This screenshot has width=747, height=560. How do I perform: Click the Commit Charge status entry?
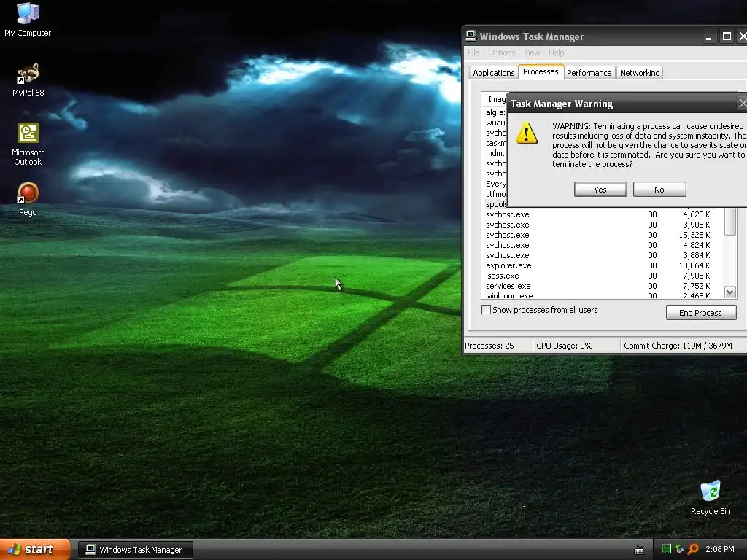(678, 346)
